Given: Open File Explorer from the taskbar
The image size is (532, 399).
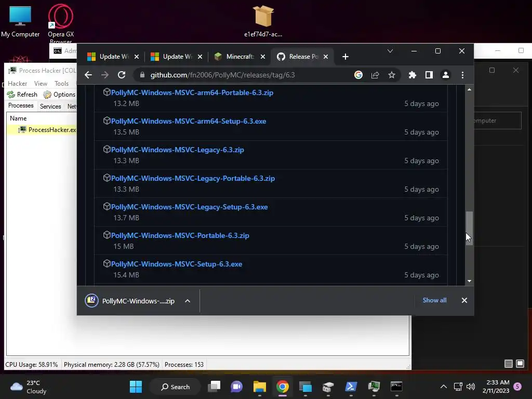Looking at the screenshot, I should coord(260,387).
